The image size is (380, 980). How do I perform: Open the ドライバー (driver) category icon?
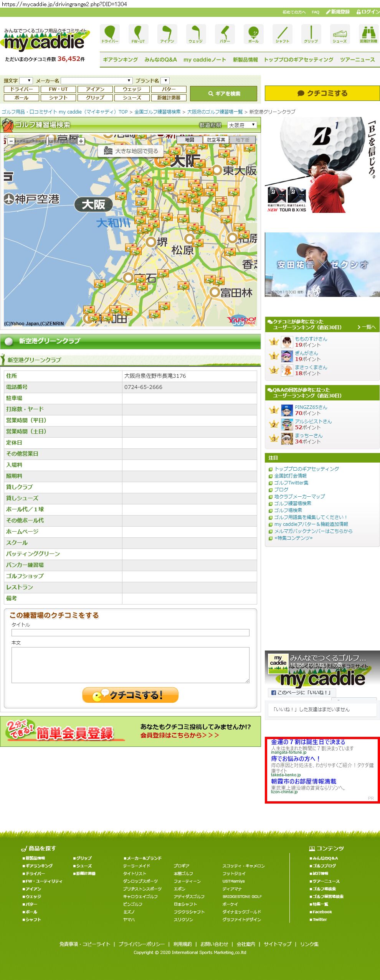[110, 34]
